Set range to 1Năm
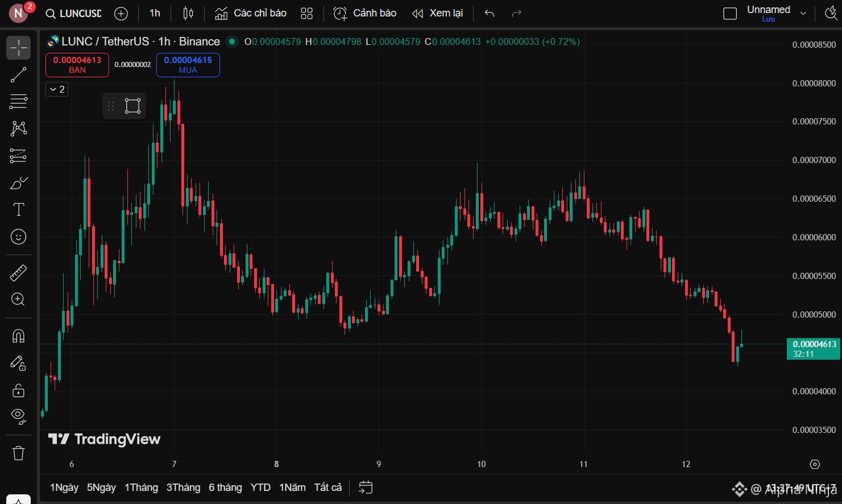Screen dimensions: 842x504 tap(292, 488)
